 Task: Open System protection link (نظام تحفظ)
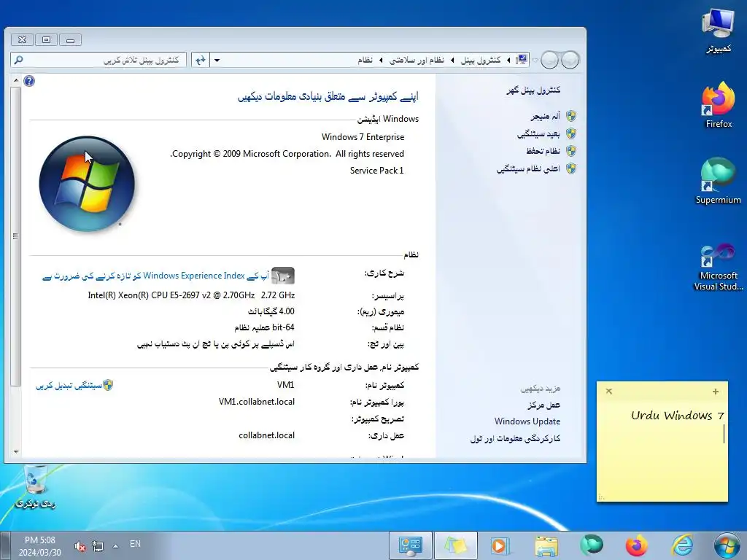point(543,151)
